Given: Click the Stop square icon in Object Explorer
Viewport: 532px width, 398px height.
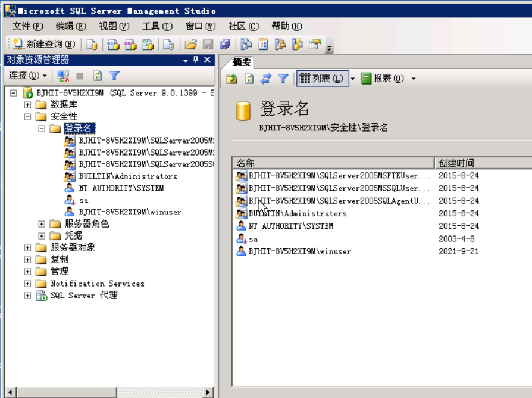Looking at the screenshot, I should click(x=80, y=76).
